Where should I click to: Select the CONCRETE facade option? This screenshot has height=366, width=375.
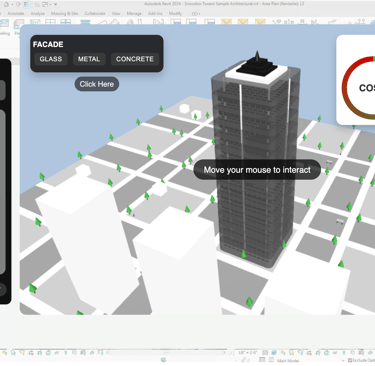(135, 59)
